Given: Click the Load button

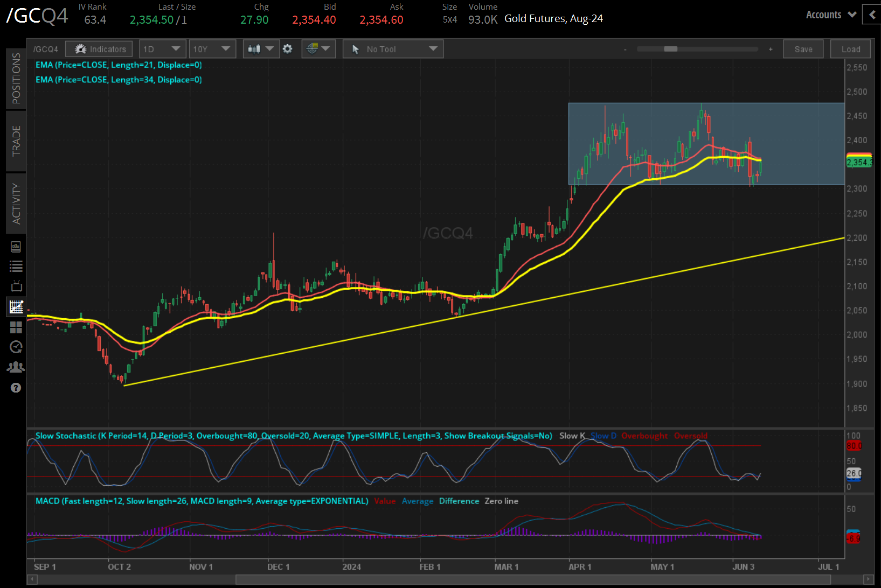Looking at the screenshot, I should [x=850, y=48].
